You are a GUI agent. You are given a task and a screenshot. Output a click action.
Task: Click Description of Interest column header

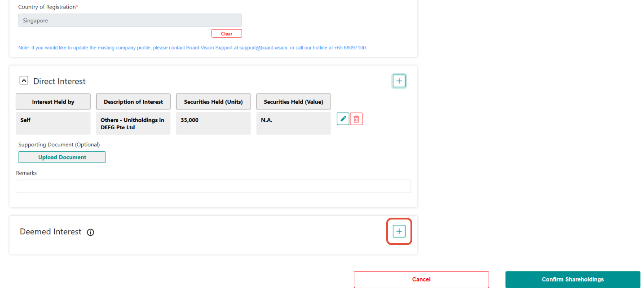133,102
